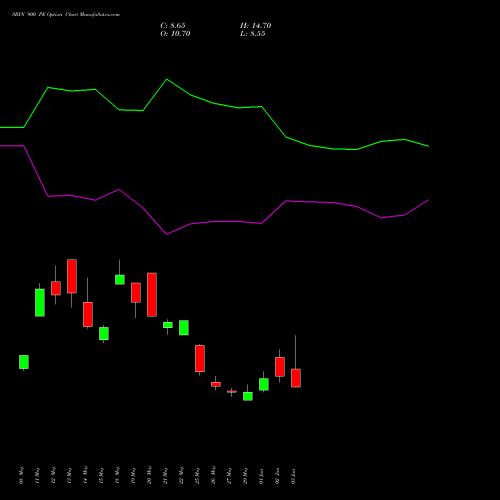Screen dimensions: 500x500
Task: Select the 01 Jun date label
Action: tap(261, 475)
